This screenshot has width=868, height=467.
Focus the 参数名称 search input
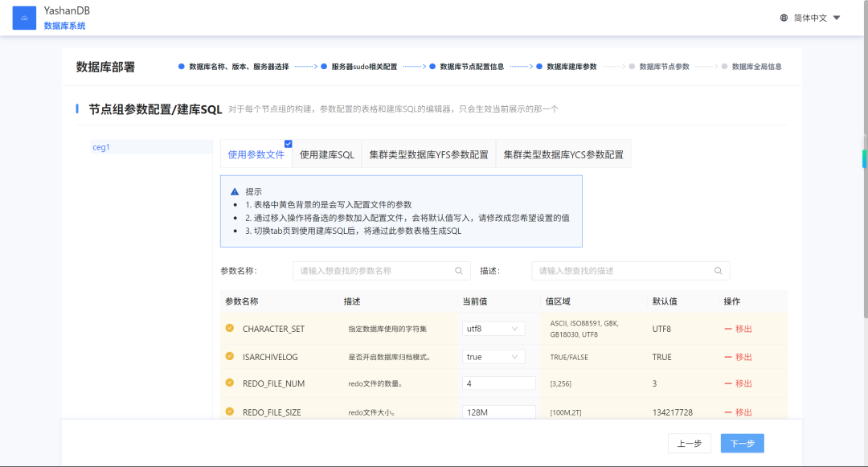click(x=382, y=271)
